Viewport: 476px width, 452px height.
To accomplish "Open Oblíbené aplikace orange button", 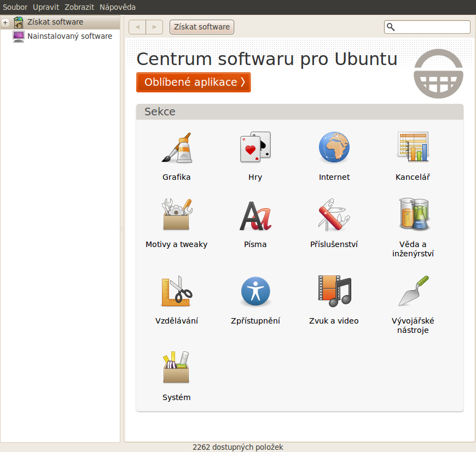I will click(x=193, y=82).
